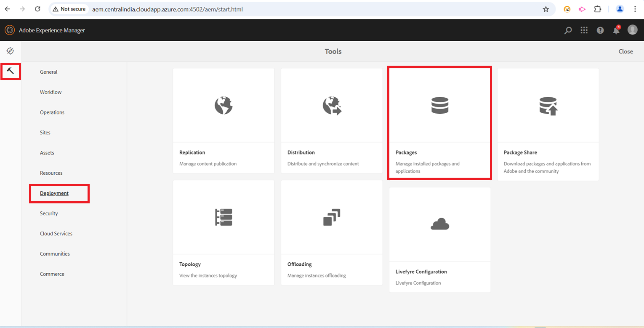The image size is (644, 328).
Task: Open the Tools hammer icon in the rail
Action: [11, 71]
